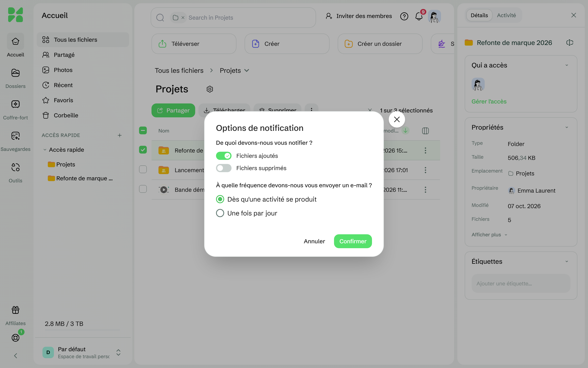Open the support lifebuoy icon
Screen dimensions: 588x368
(15, 338)
